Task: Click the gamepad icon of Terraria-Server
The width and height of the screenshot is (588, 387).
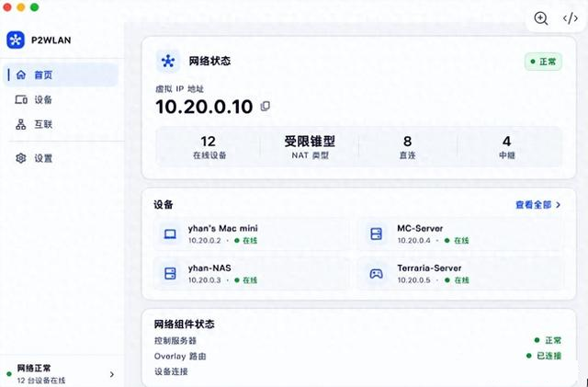Action: tap(376, 273)
